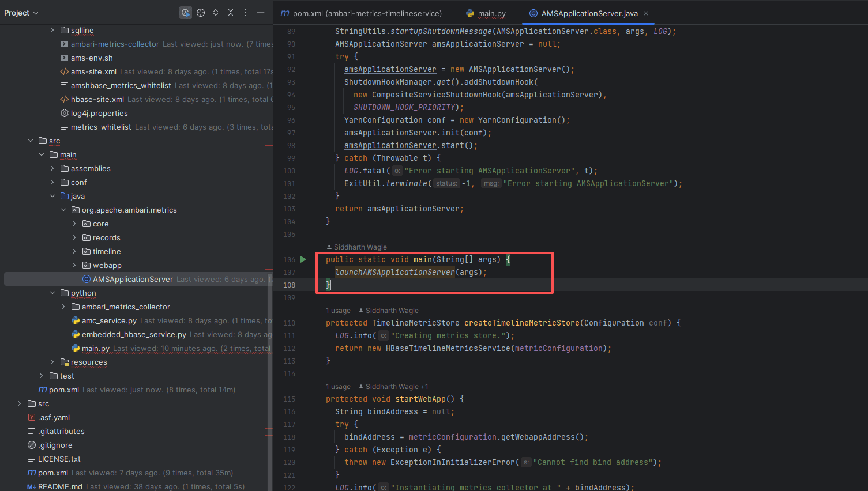Image resolution: width=868 pixels, height=491 pixels.
Task: Select ambari-metrics-collector file in tree
Action: tap(115, 44)
